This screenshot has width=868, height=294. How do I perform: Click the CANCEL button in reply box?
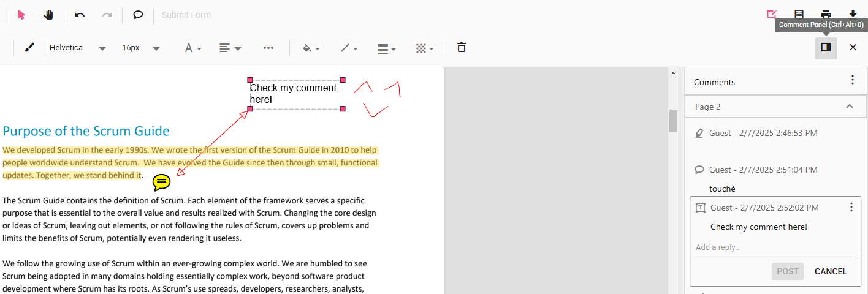pos(830,271)
